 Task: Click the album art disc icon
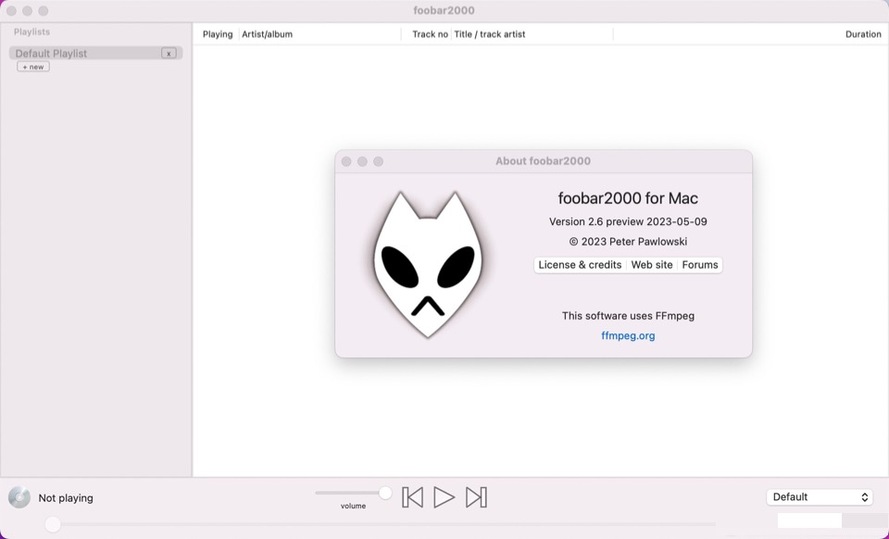point(19,498)
